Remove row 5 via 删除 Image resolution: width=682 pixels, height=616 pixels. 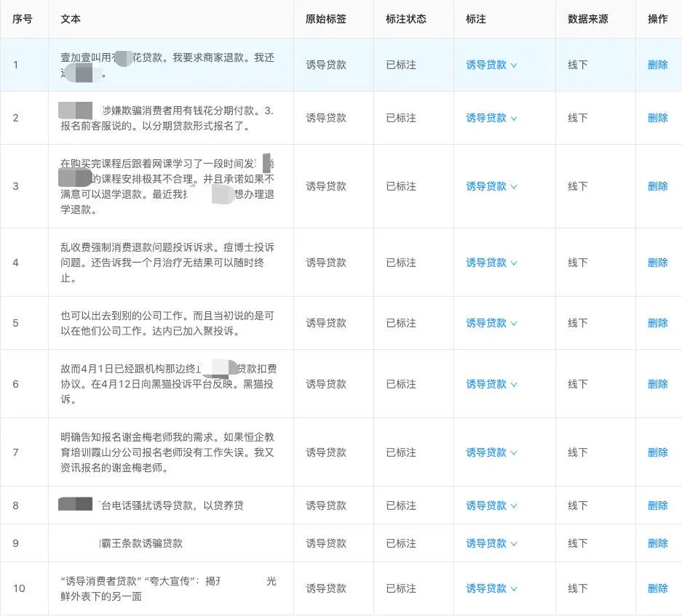[658, 323]
